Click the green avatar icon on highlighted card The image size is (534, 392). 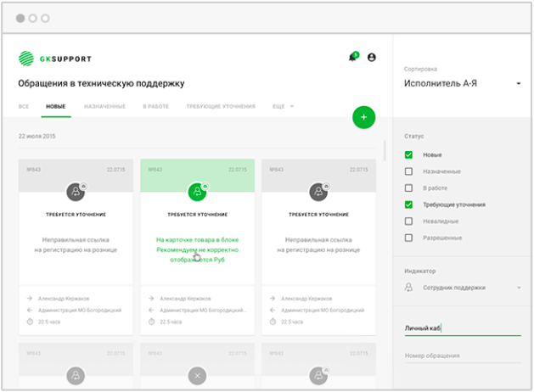[x=197, y=192]
